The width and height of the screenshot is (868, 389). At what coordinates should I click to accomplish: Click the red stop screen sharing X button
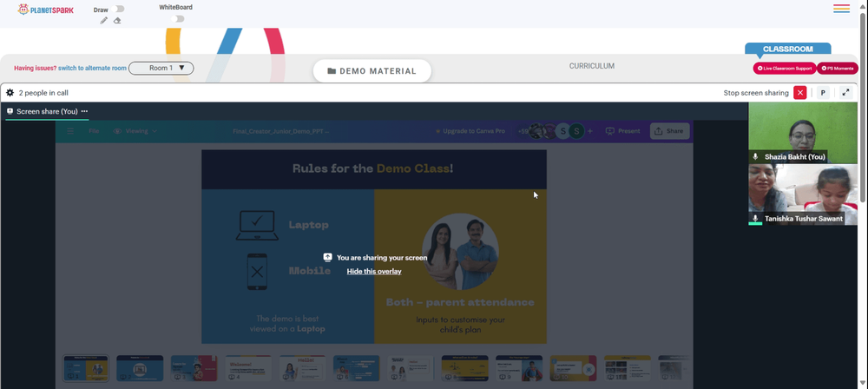[800, 93]
